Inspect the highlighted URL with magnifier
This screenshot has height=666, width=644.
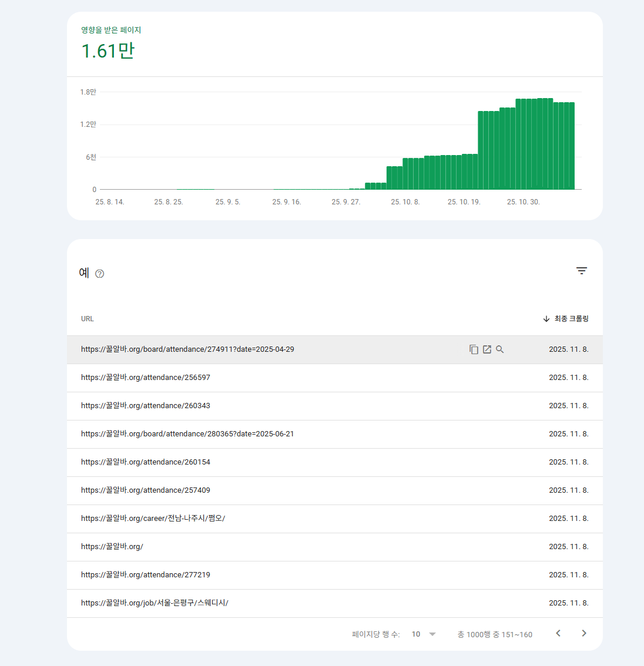point(500,349)
